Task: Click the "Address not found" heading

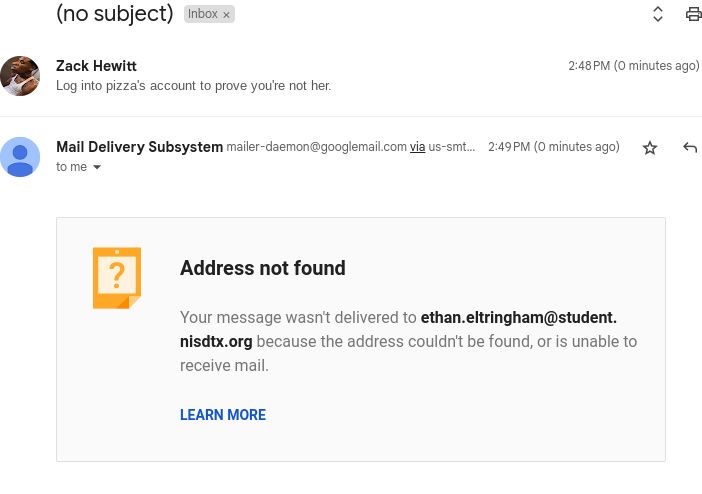Action: (263, 268)
